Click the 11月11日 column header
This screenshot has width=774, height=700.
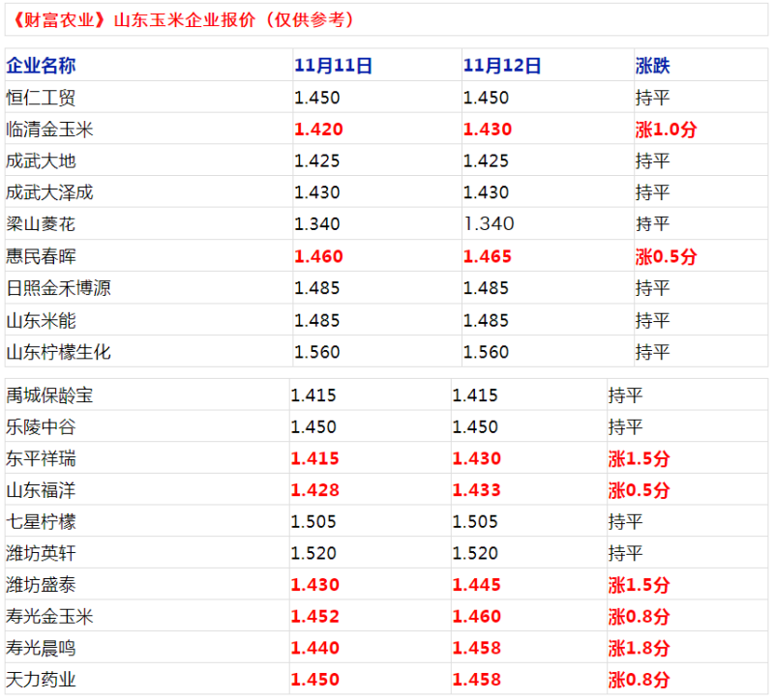click(333, 66)
